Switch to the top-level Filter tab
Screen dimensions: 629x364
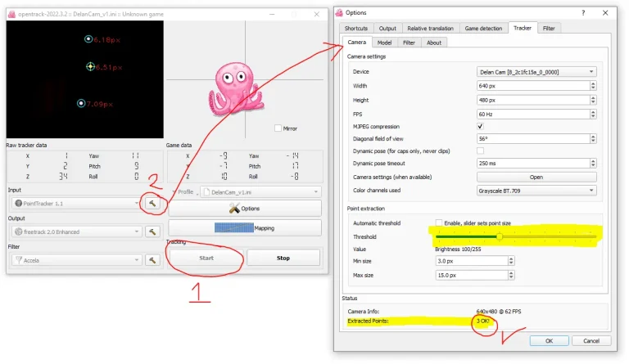(x=549, y=29)
